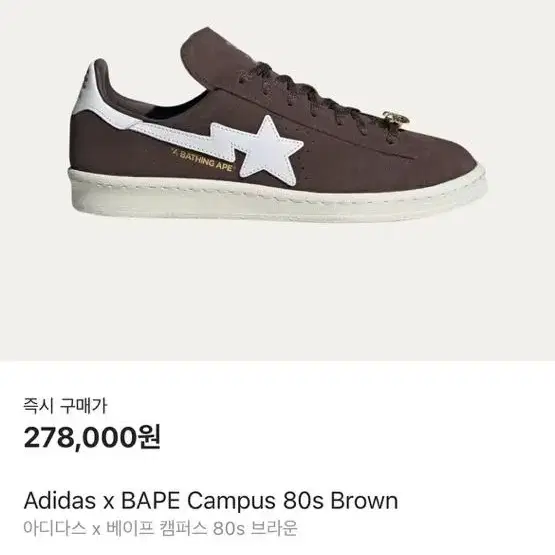Viewport: 555px width, 555px height.
Task: Tap the 즉시 구매가 label
Action: [65, 405]
